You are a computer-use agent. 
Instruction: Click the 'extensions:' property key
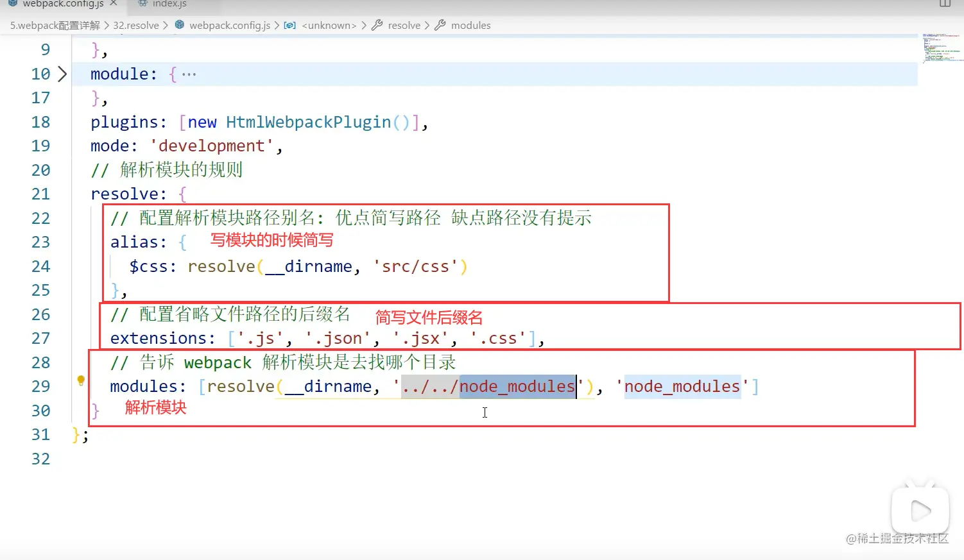163,339
